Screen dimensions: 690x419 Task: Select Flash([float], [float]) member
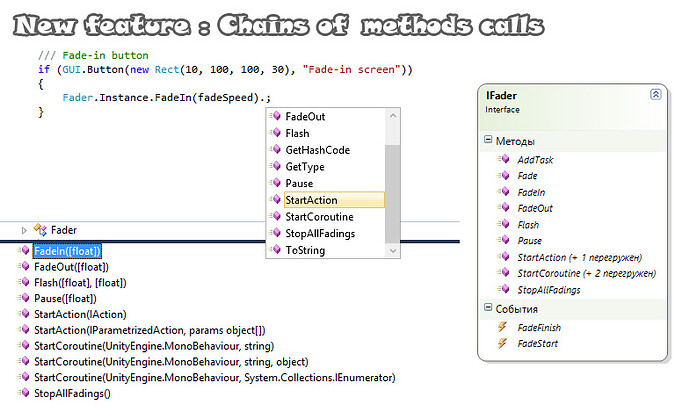[80, 283]
